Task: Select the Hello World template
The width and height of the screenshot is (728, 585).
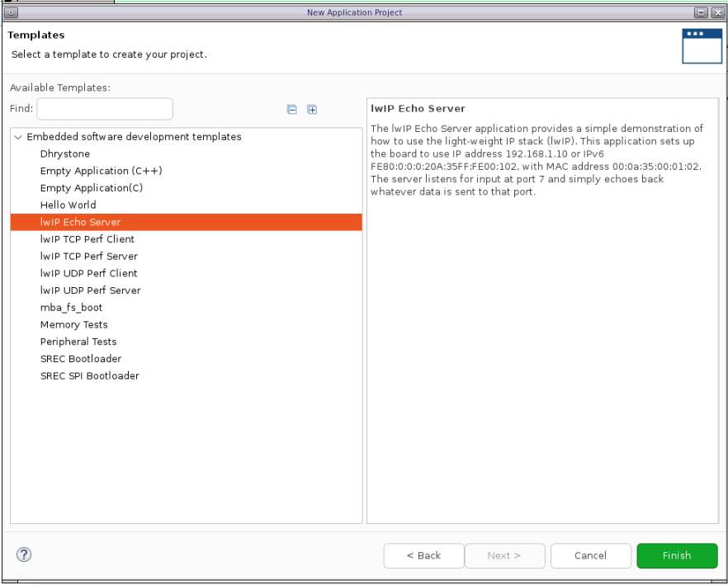Action: click(x=68, y=205)
